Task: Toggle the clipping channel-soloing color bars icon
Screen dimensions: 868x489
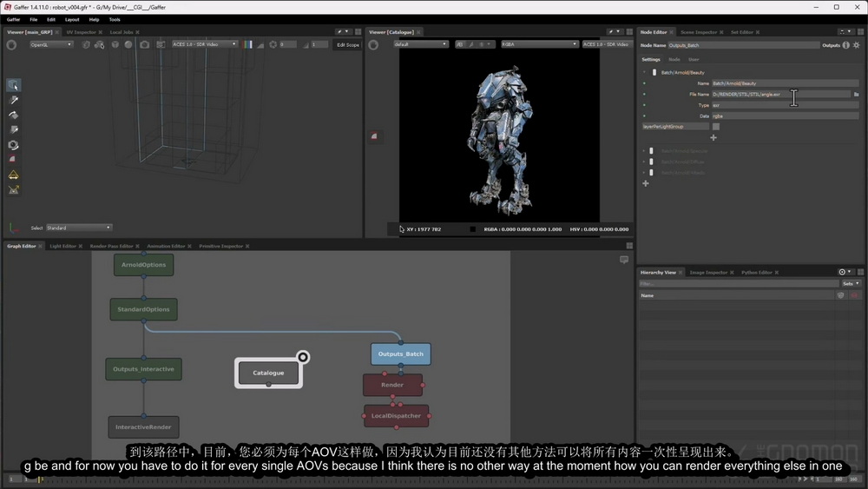Action: pyautogui.click(x=247, y=44)
